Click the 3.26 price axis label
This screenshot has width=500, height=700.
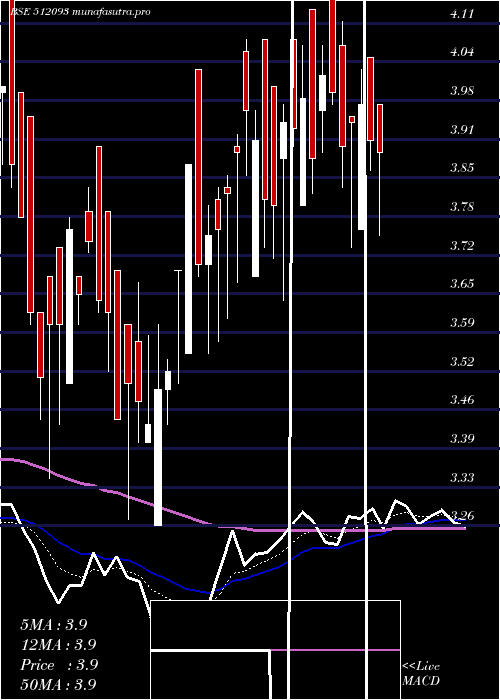coord(462,516)
